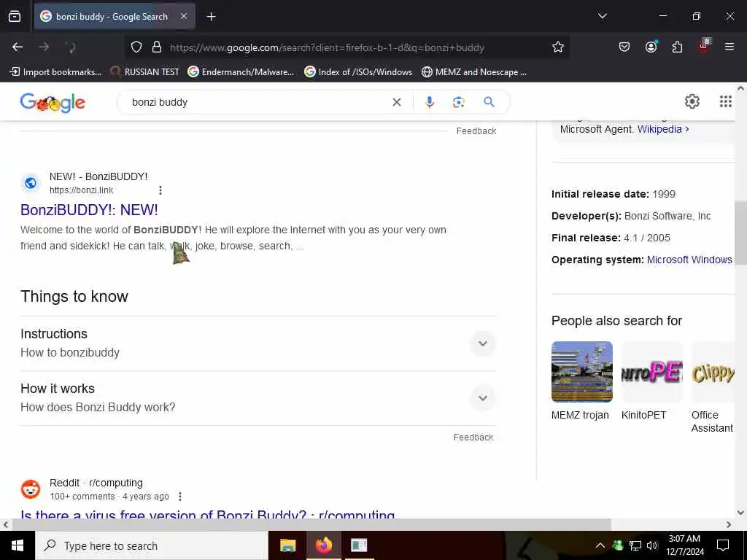747x560 pixels.
Task: Click the site padlock security icon
Action: point(157,47)
